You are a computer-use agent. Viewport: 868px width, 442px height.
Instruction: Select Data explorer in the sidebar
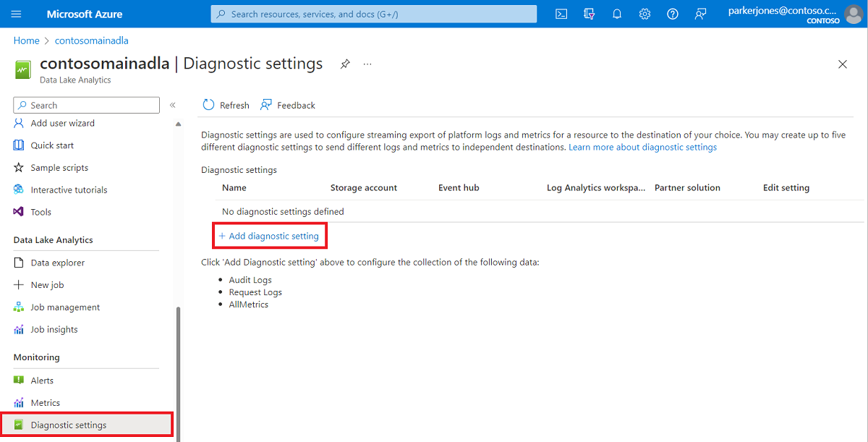tap(51, 262)
